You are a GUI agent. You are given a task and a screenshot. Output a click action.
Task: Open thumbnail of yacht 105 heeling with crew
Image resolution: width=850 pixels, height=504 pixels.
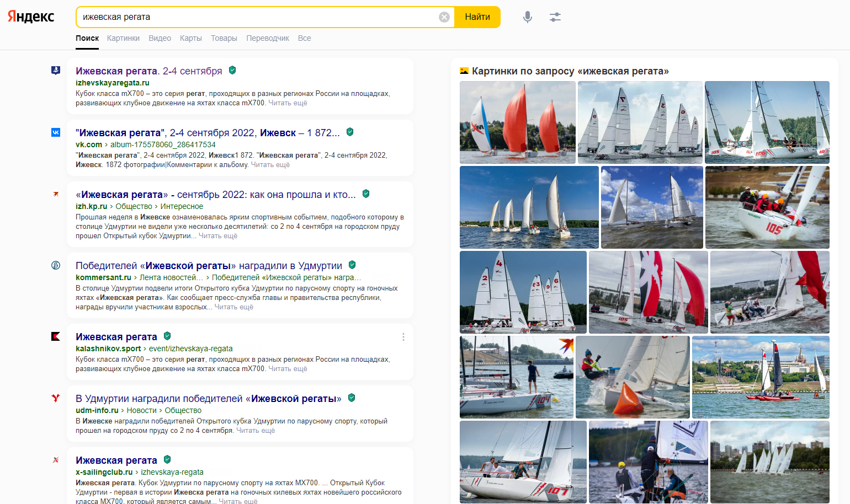click(767, 207)
